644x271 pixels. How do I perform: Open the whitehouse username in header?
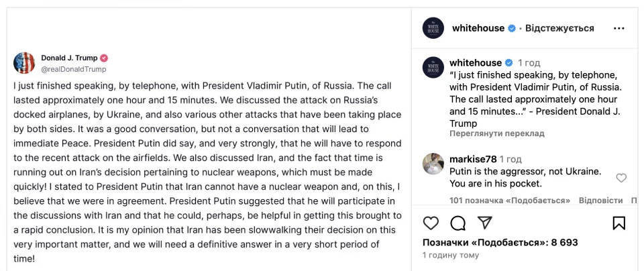(x=478, y=28)
